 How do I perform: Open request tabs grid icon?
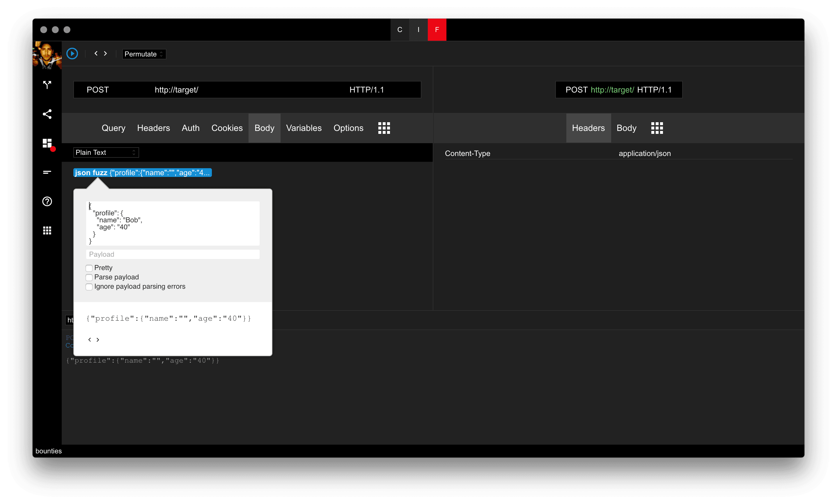[384, 128]
